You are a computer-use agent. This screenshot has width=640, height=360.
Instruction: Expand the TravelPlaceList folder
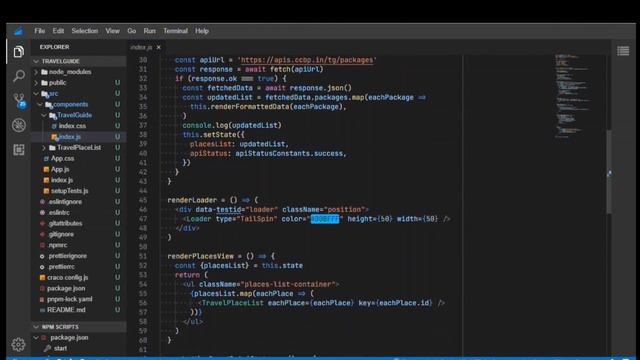pos(79,147)
